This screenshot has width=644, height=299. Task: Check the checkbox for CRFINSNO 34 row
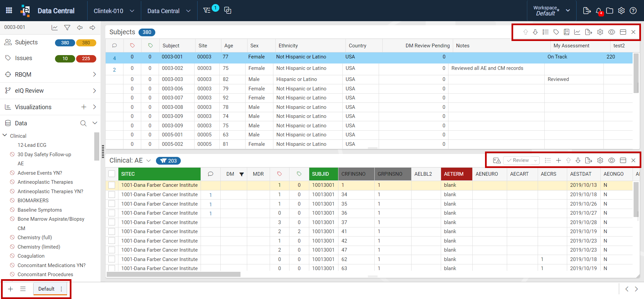(112, 195)
